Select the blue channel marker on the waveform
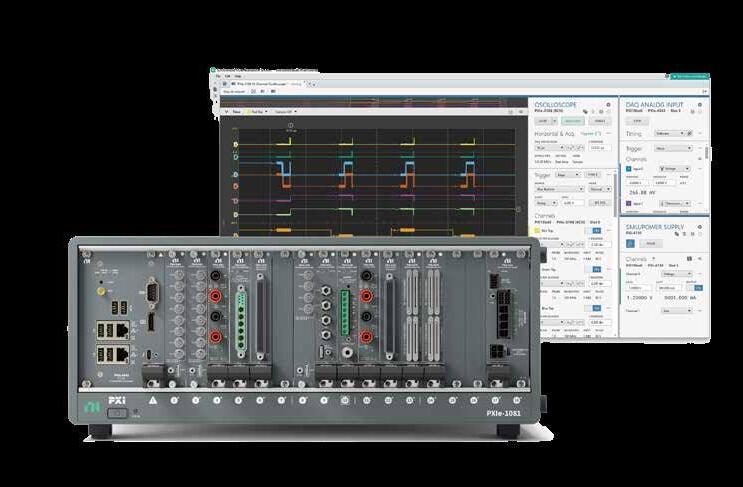The image size is (743, 487). click(236, 174)
